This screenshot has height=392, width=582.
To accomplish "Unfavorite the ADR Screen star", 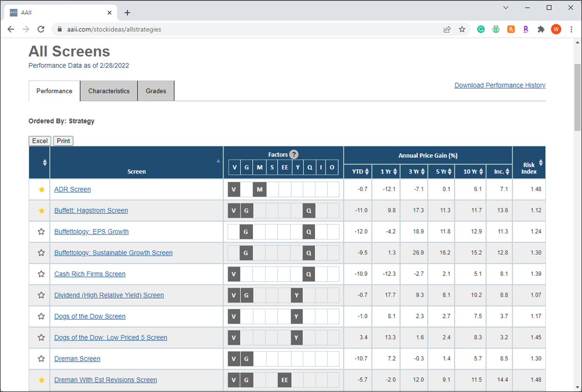I will tap(41, 189).
